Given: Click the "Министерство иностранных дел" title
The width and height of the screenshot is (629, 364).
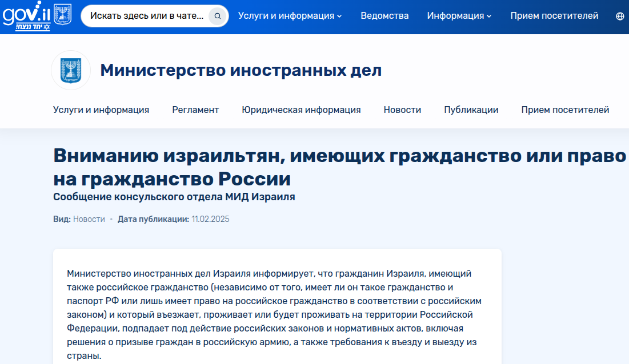Looking at the screenshot, I should 241,71.
